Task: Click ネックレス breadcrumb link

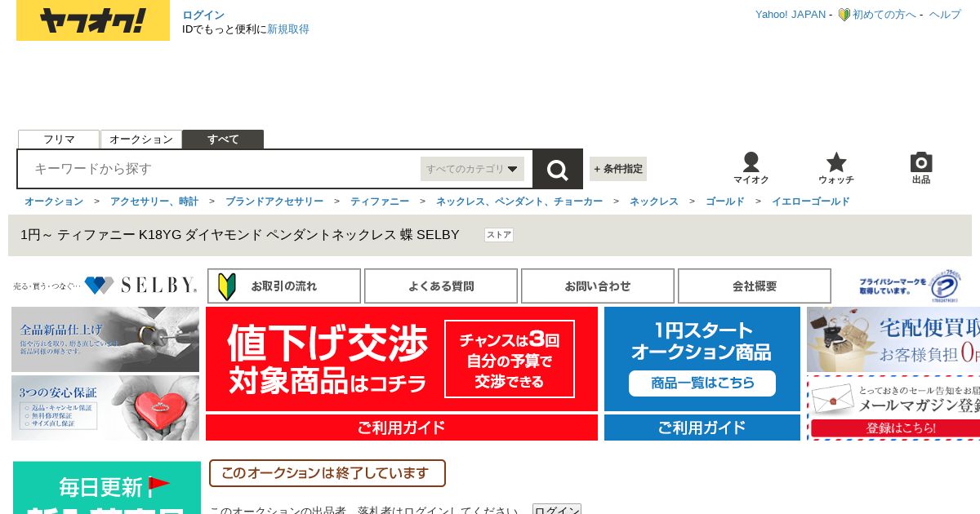Action: point(654,202)
